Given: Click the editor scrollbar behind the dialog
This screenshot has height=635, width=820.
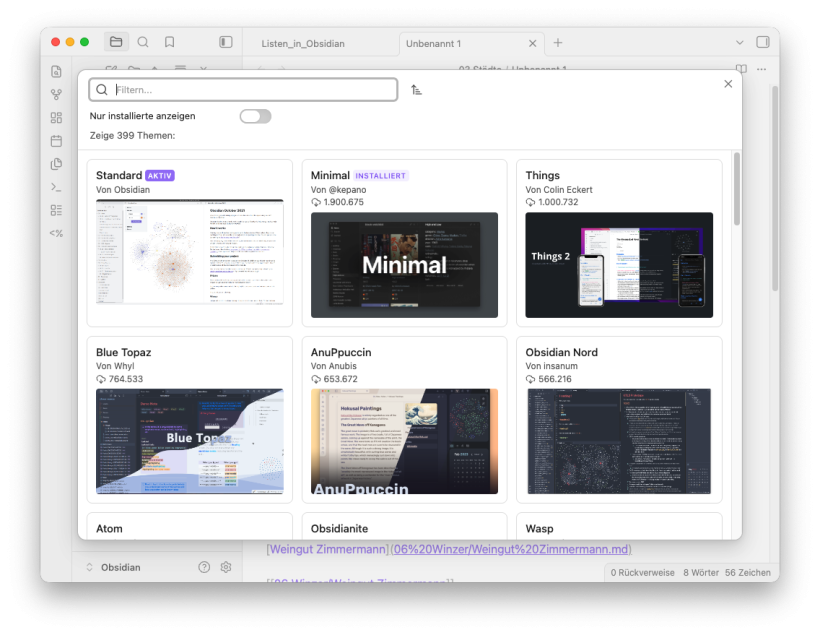Looking at the screenshot, I should pos(775,188).
